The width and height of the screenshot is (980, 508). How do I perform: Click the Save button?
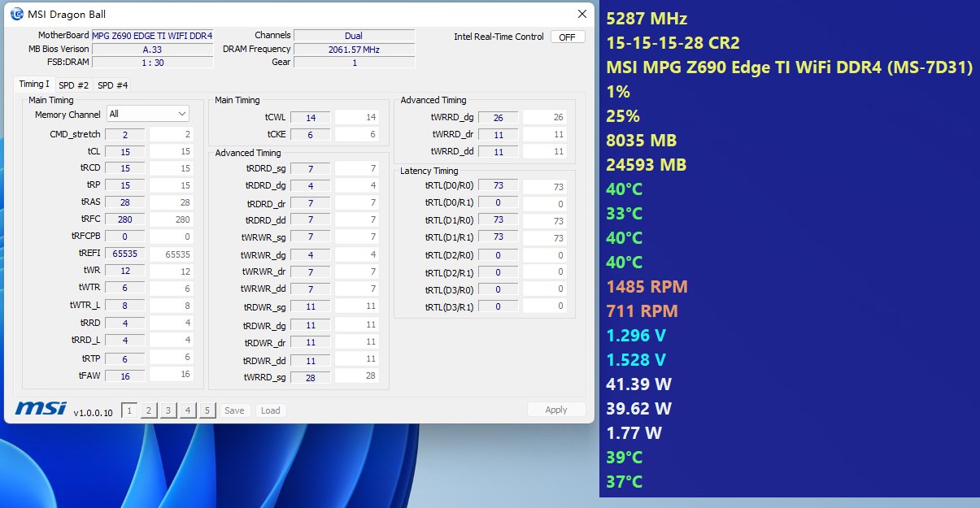pos(234,410)
